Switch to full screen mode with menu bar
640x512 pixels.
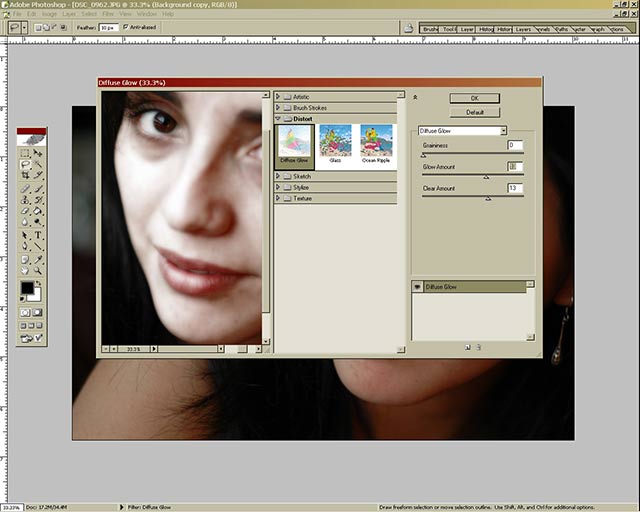31,326
